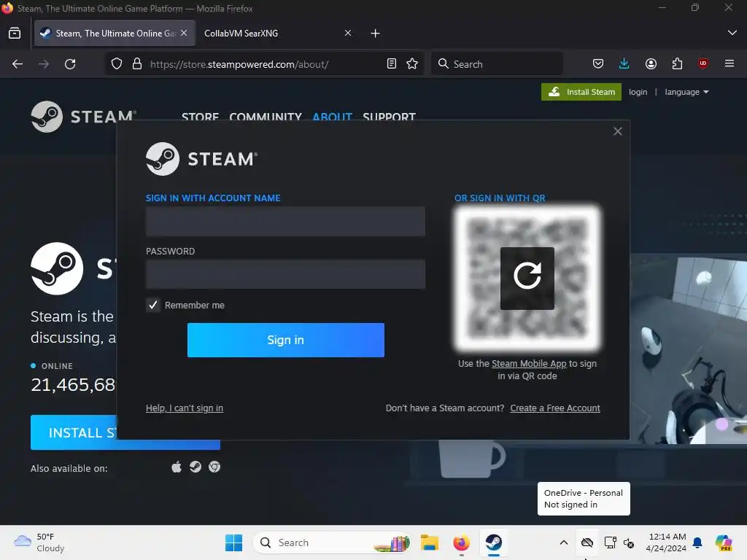
Task: Click the Firefox address bar URL
Action: tap(239, 64)
